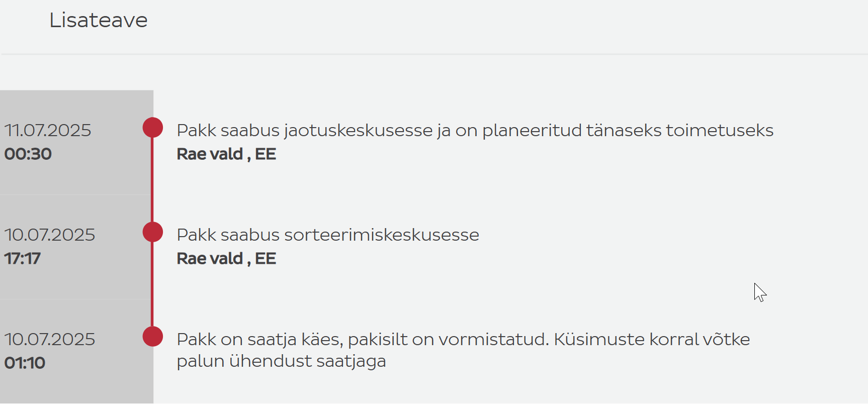Image resolution: width=868 pixels, height=418 pixels.
Task: Click the 10.07.2025 date above 17:17
Action: (50, 235)
